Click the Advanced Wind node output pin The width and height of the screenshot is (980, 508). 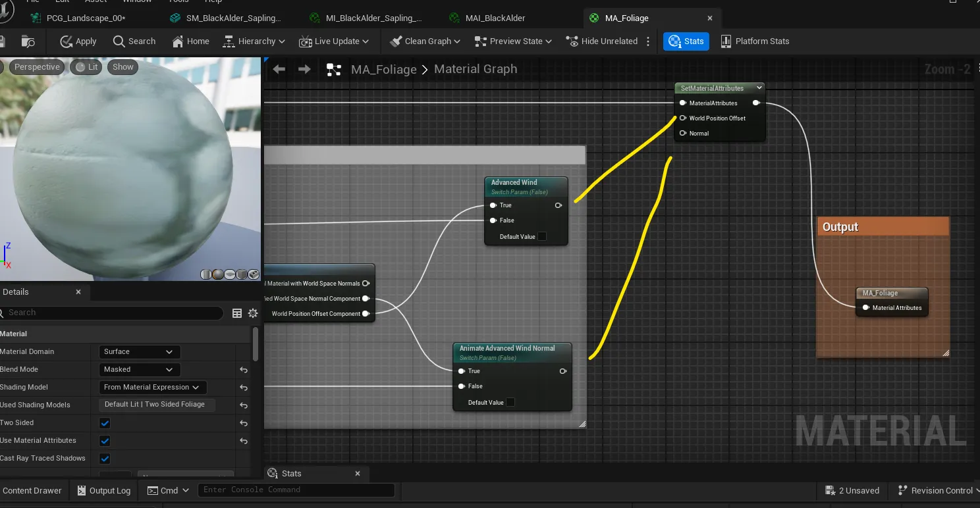[558, 205]
